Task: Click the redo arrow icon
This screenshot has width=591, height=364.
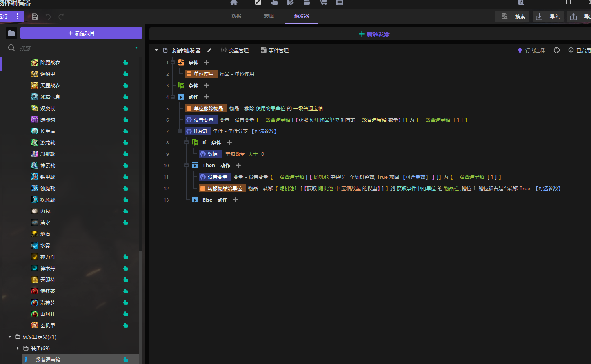Action: tap(61, 16)
